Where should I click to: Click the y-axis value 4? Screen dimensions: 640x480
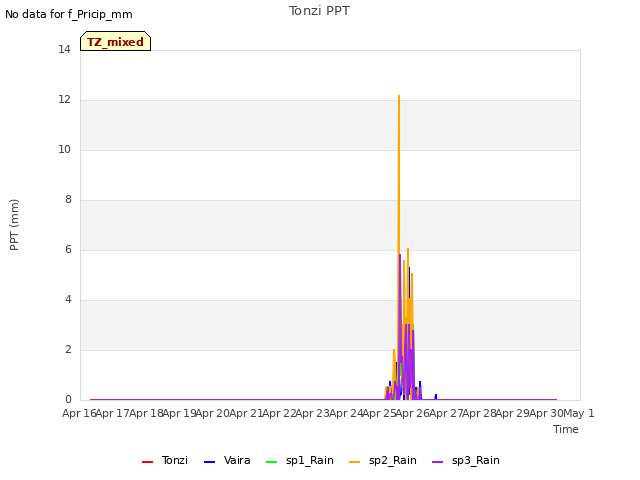[x=68, y=300]
